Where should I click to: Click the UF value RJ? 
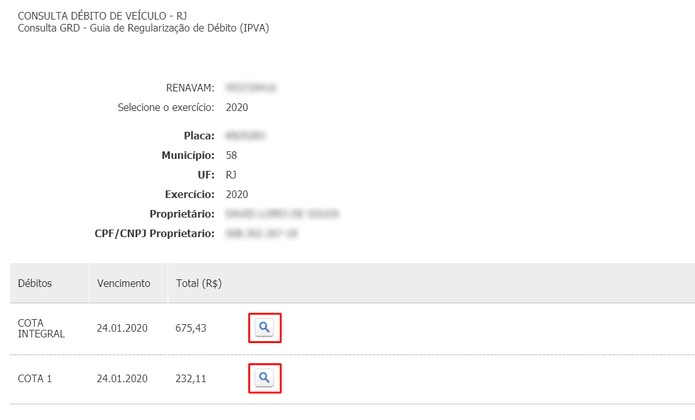pyautogui.click(x=232, y=175)
